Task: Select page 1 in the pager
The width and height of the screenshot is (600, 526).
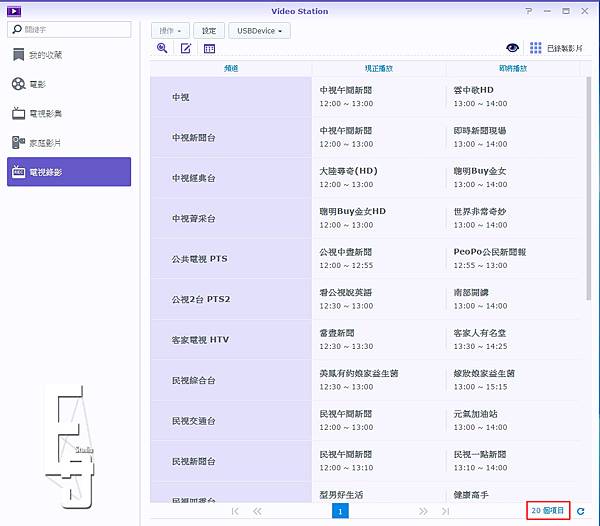Action: (x=340, y=511)
